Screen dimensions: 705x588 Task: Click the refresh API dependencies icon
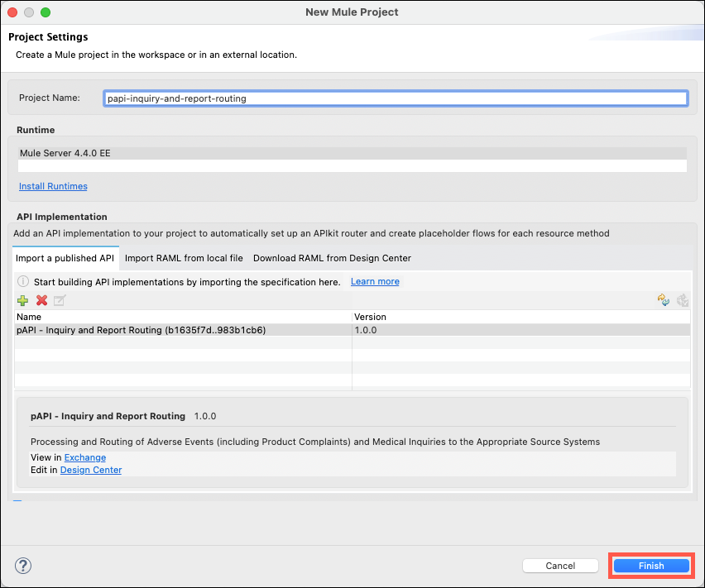point(663,300)
